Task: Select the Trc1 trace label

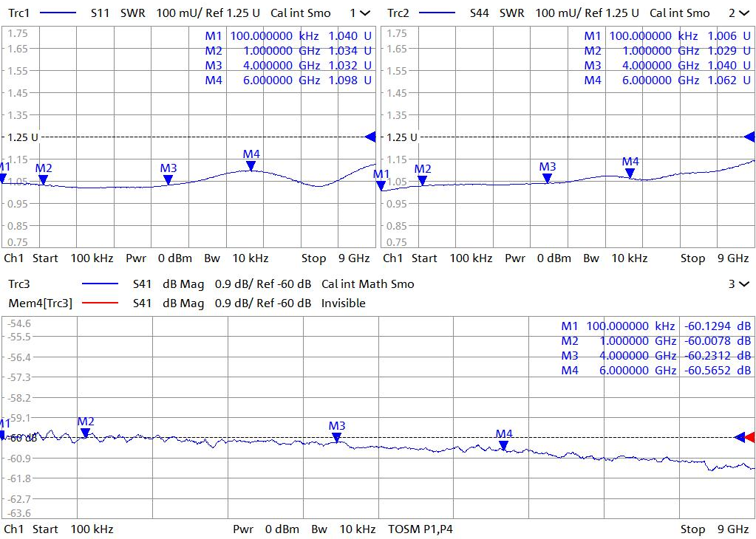Action: (x=19, y=13)
